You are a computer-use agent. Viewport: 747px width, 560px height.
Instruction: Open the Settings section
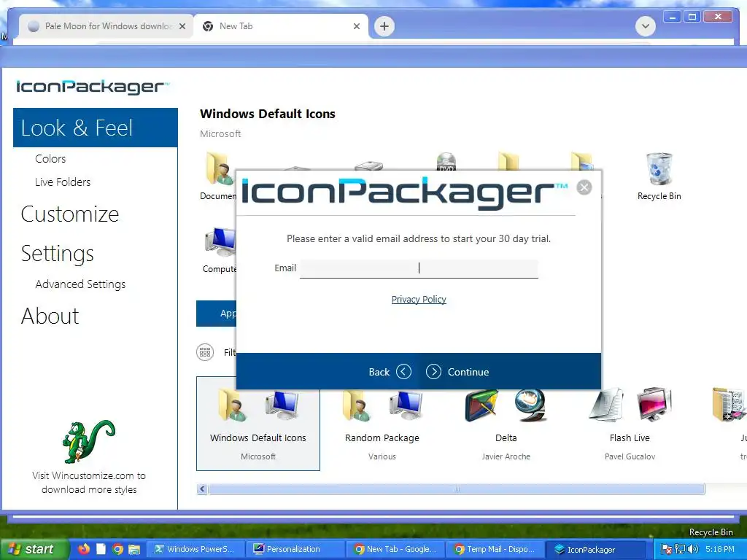click(x=57, y=254)
